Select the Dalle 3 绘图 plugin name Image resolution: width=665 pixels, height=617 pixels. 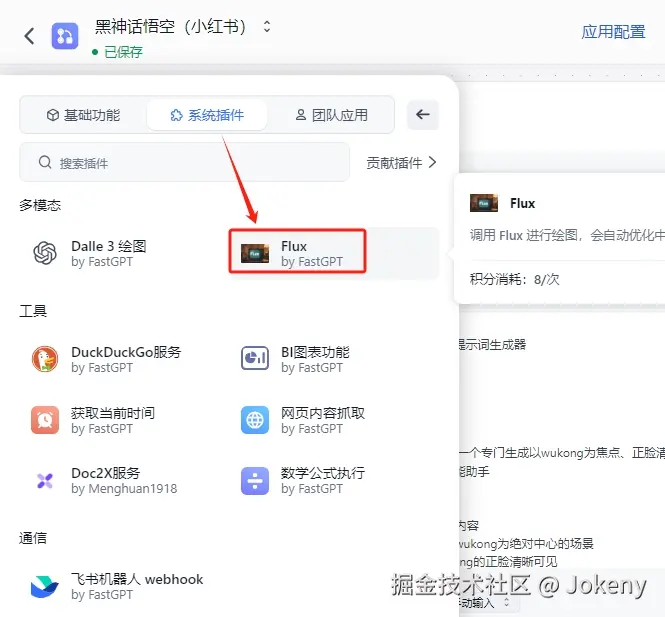point(109,246)
